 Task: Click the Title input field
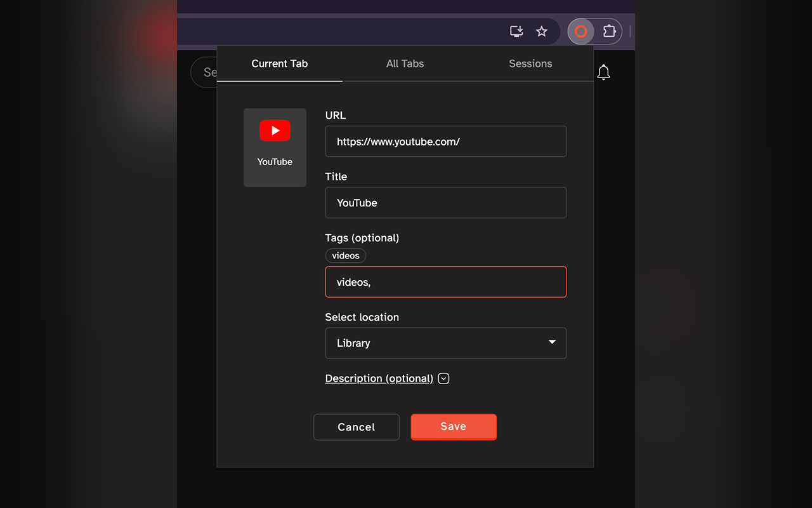tap(445, 203)
